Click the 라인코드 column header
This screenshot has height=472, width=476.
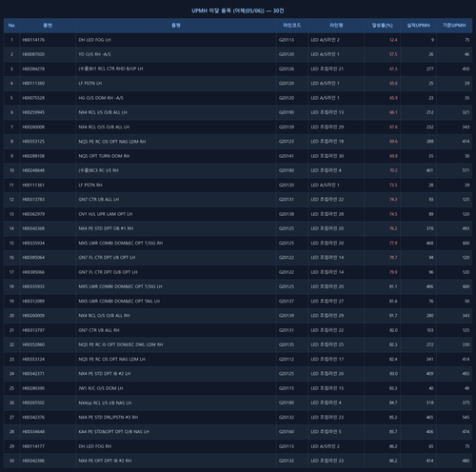292,26
